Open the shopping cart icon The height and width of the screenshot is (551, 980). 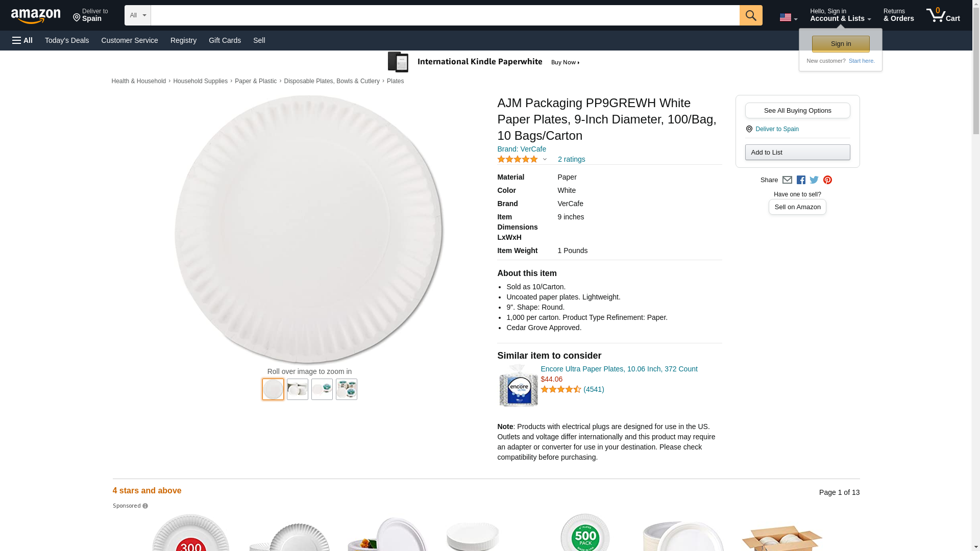[943, 15]
